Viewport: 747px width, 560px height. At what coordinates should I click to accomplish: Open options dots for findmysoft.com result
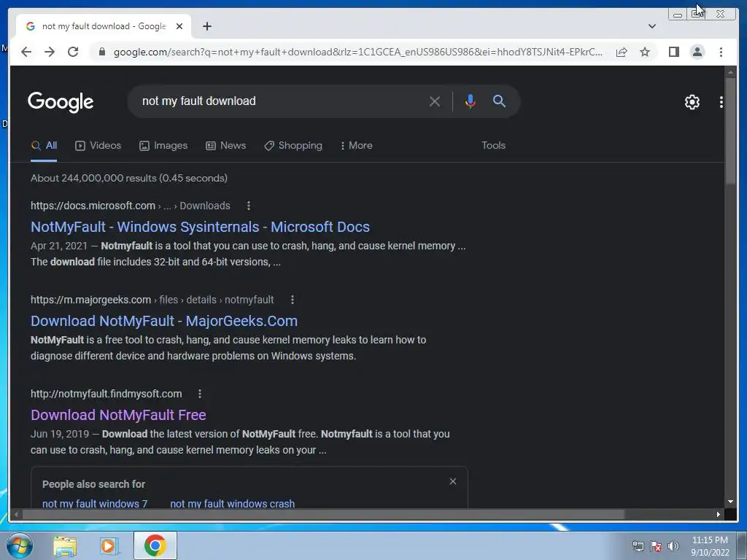pos(200,394)
